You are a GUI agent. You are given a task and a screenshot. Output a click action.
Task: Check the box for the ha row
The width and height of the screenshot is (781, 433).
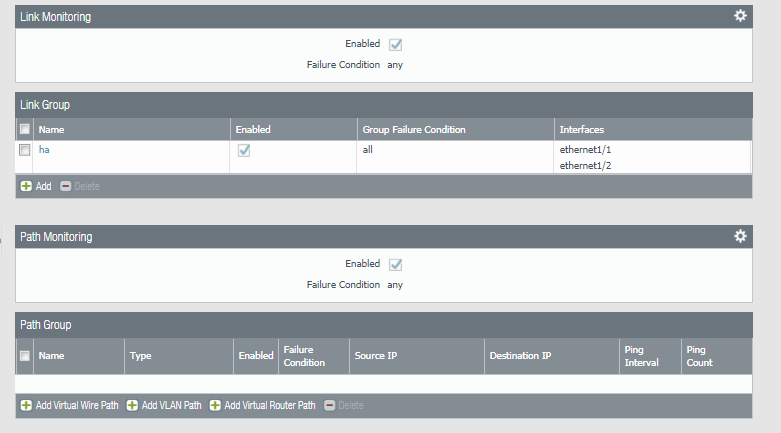tap(25, 150)
